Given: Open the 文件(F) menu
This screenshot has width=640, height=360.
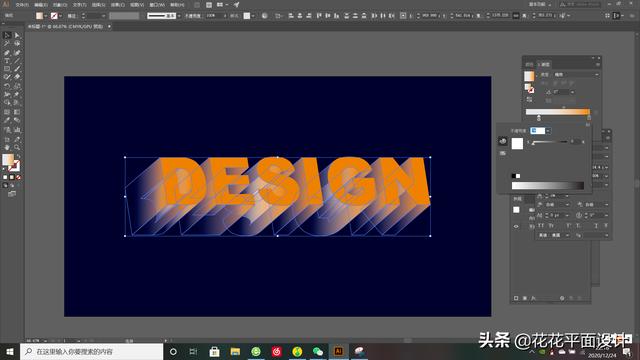Looking at the screenshot, I should tap(22, 5).
